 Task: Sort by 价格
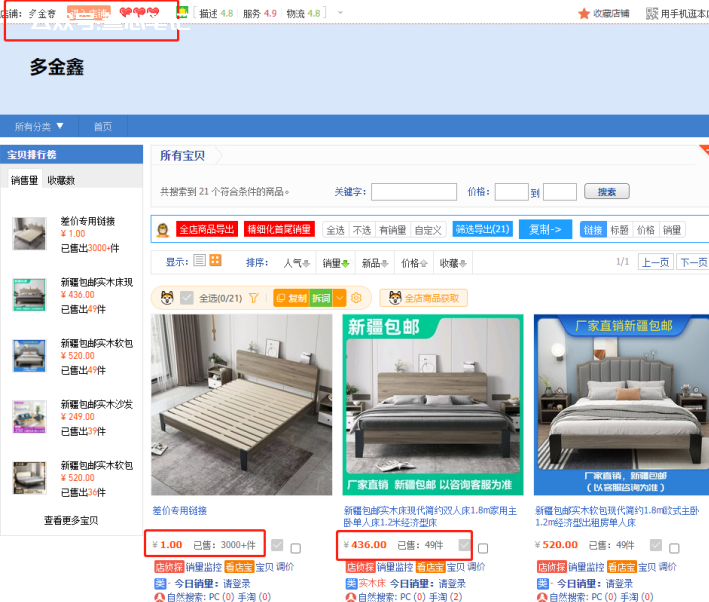[x=414, y=263]
